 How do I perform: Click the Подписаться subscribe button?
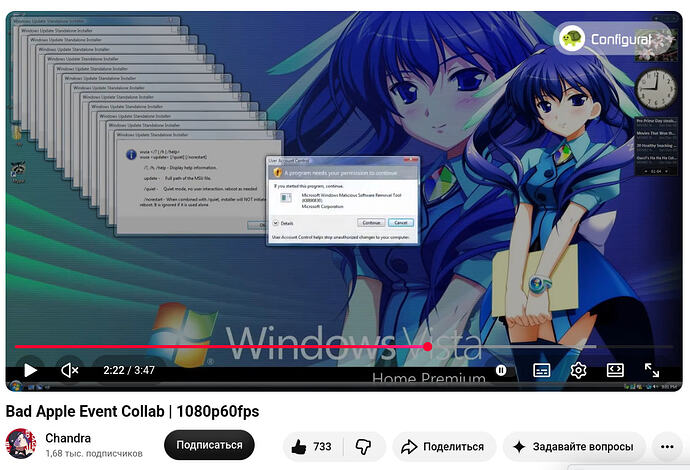coord(209,445)
